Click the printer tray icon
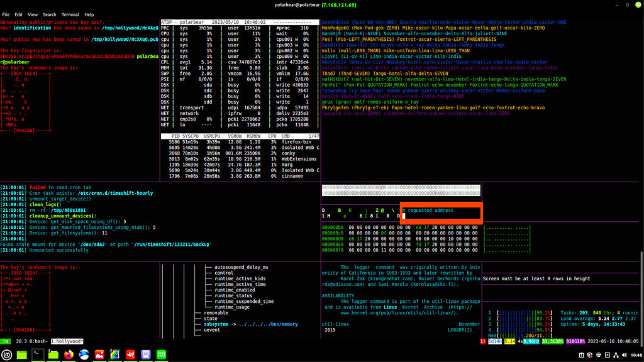644x362 pixels. click(x=599, y=355)
